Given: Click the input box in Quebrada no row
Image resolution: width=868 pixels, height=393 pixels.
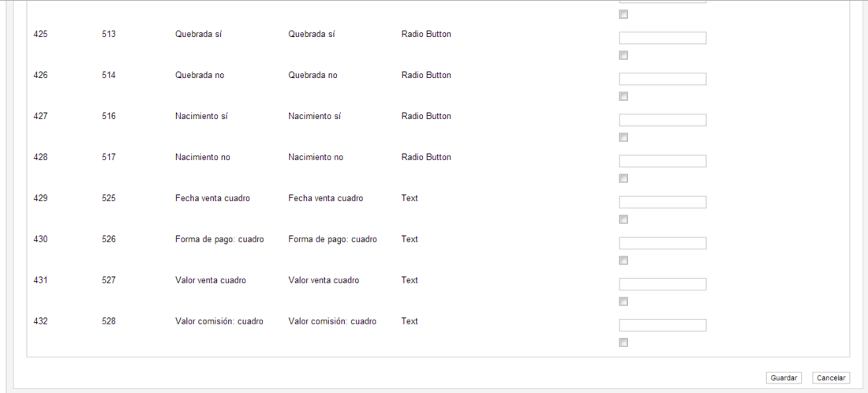Looking at the screenshot, I should tap(663, 79).
